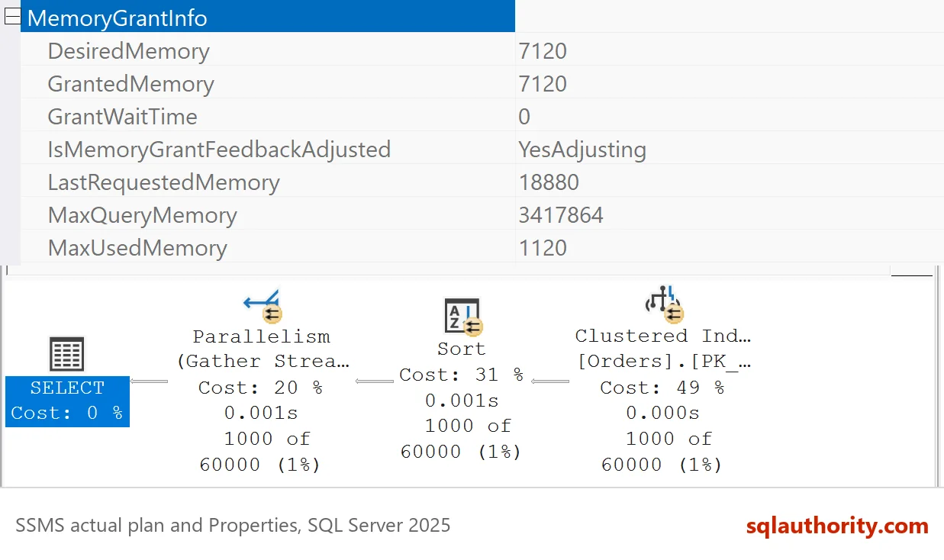Select the Parallelism Gather Streams operator icon
The width and height of the screenshot is (944, 560).
(263, 306)
